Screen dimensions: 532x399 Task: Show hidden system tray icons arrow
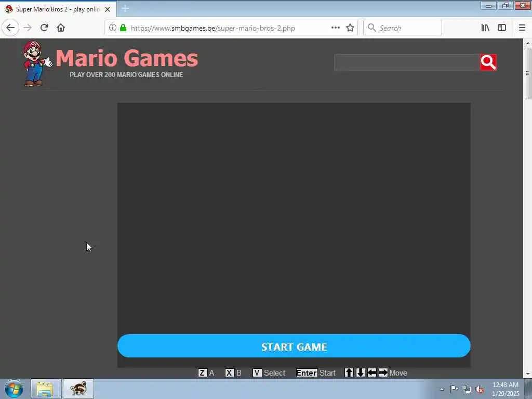(x=442, y=390)
